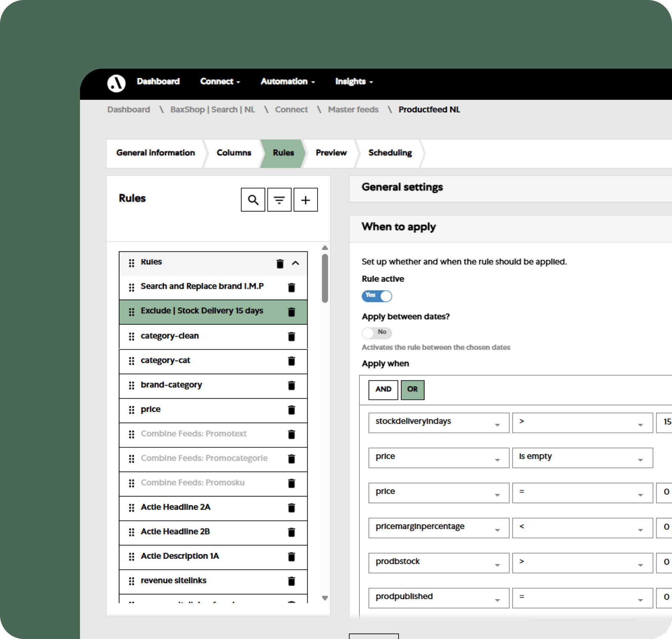
Task: Select Exclude | Stock Delivery 15 days rule
Action: click(x=213, y=312)
